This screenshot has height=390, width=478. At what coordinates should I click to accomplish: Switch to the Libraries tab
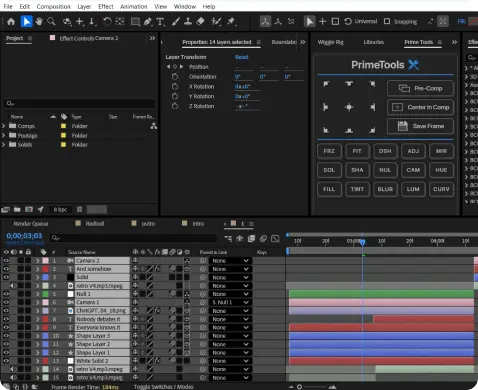coord(374,42)
